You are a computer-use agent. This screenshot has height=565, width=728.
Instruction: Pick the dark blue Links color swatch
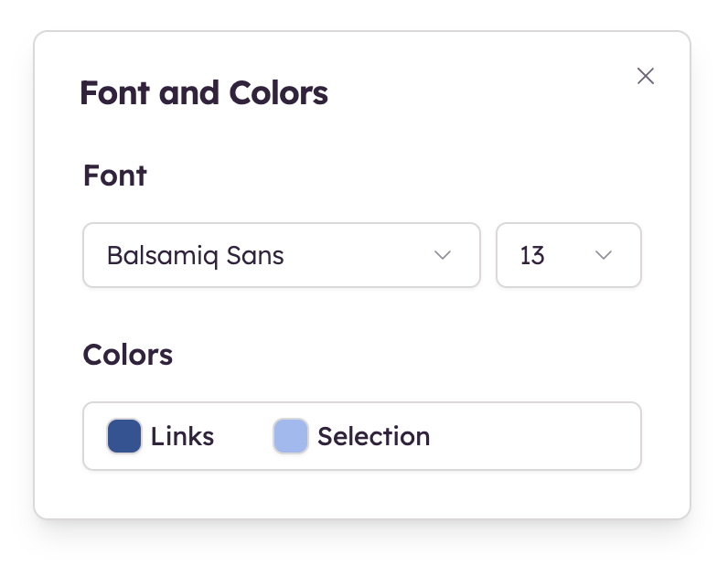click(x=124, y=436)
